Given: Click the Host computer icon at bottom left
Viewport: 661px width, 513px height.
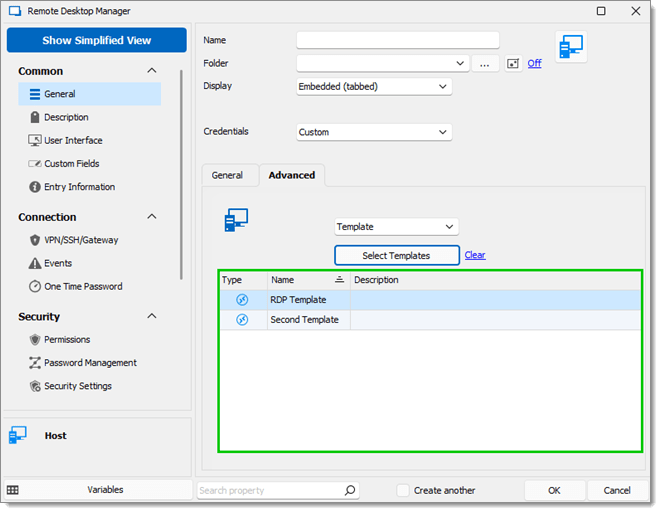Looking at the screenshot, I should pos(18,435).
